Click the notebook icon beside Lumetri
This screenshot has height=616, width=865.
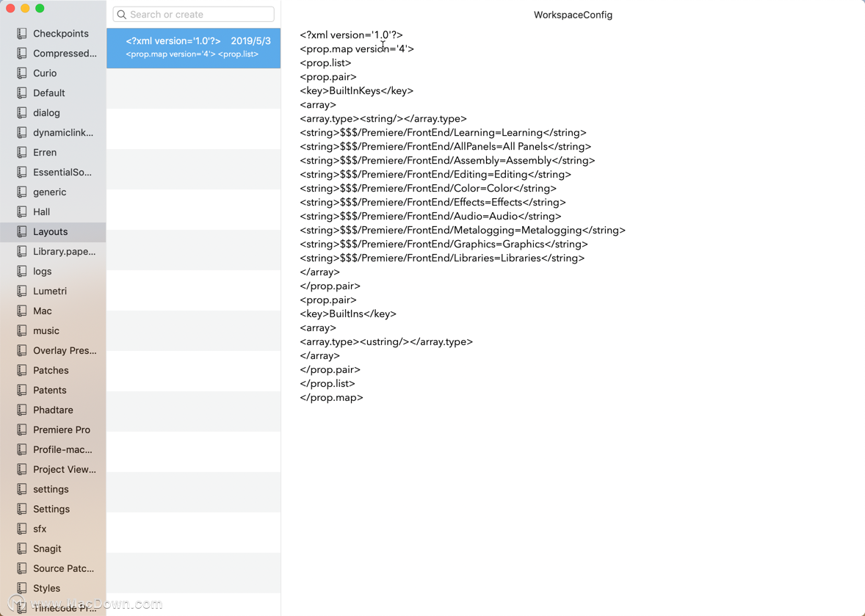pos(22,291)
